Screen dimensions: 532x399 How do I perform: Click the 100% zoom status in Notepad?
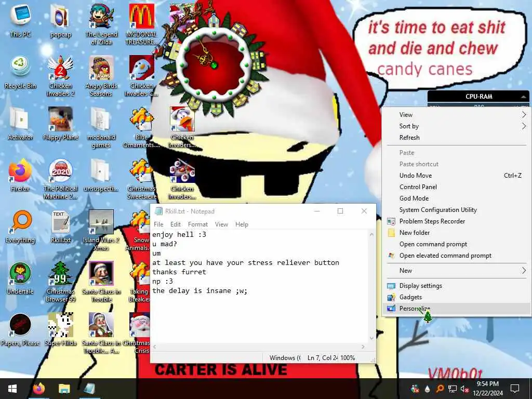(x=348, y=357)
